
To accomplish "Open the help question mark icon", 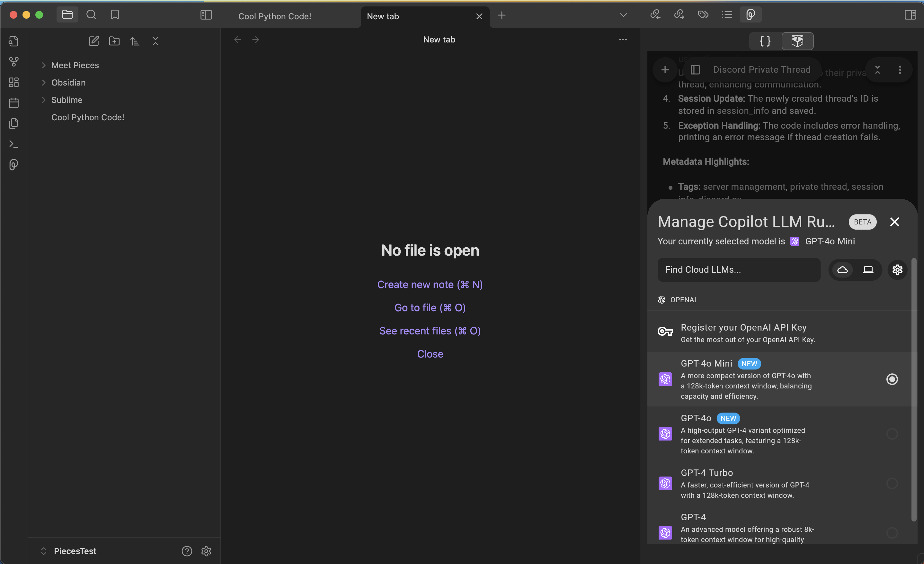I will (187, 551).
